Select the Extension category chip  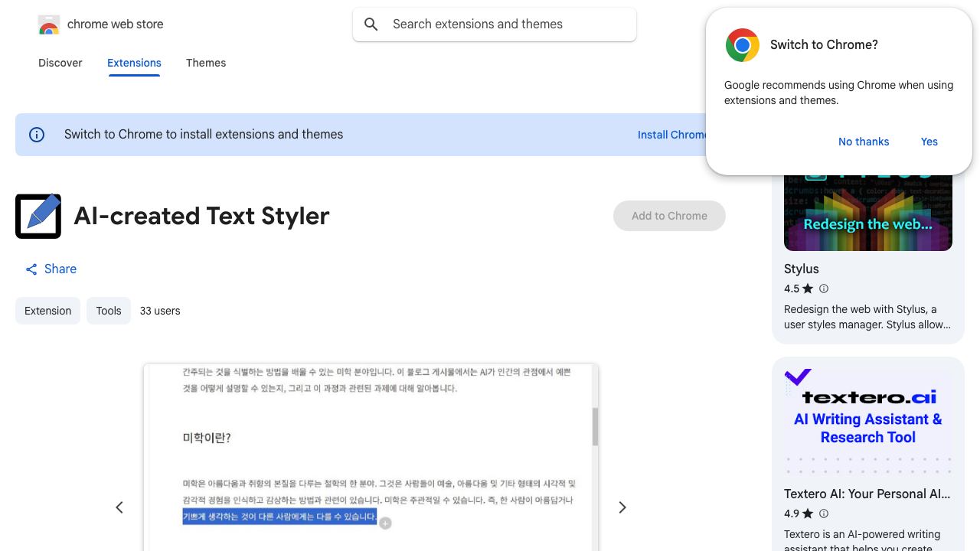pyautogui.click(x=47, y=311)
